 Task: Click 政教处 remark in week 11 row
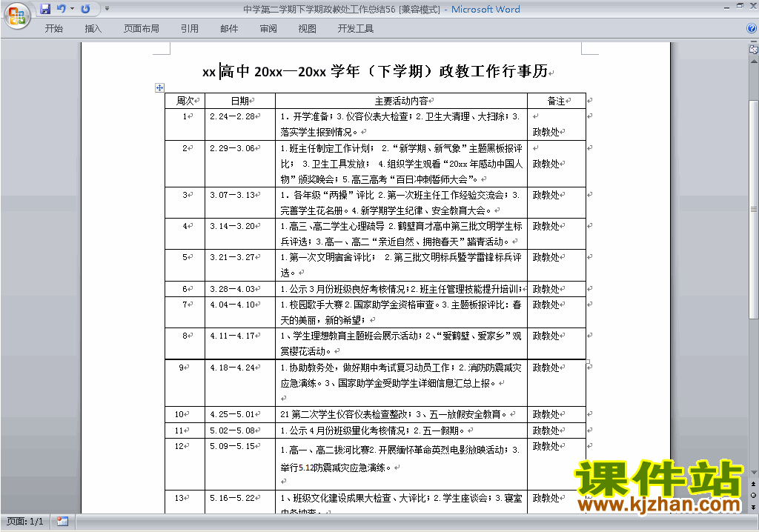546,430
